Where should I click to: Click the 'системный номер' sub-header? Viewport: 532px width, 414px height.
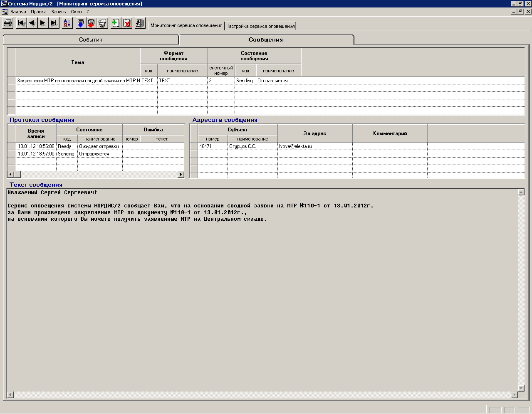(x=221, y=71)
